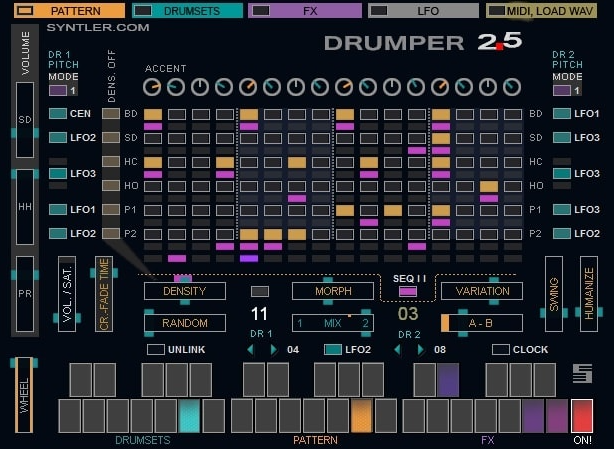Toggle HO row step 15

489,186
